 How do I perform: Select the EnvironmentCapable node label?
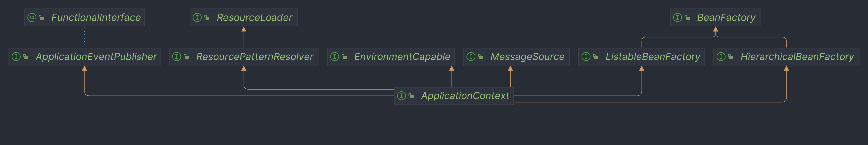pos(402,57)
